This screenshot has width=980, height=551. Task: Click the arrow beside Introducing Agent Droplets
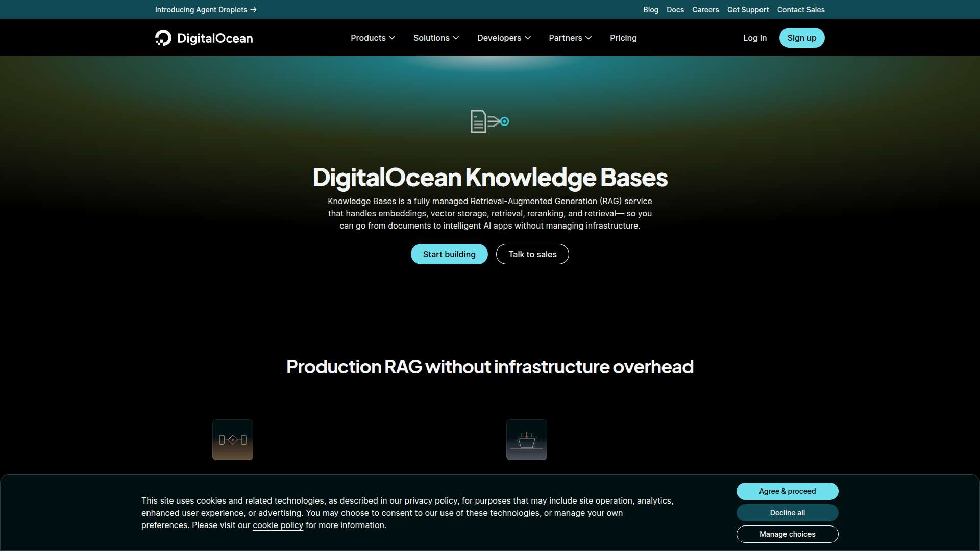pyautogui.click(x=254, y=10)
